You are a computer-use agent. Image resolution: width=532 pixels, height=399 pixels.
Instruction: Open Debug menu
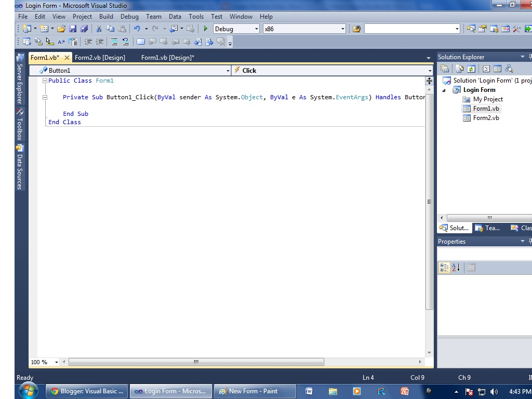pyautogui.click(x=129, y=17)
